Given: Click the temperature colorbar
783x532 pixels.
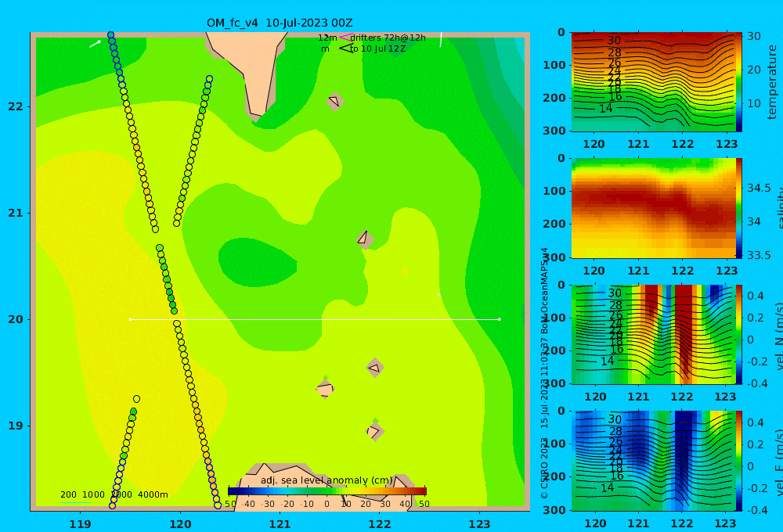Looking at the screenshot, I should 739,82.
